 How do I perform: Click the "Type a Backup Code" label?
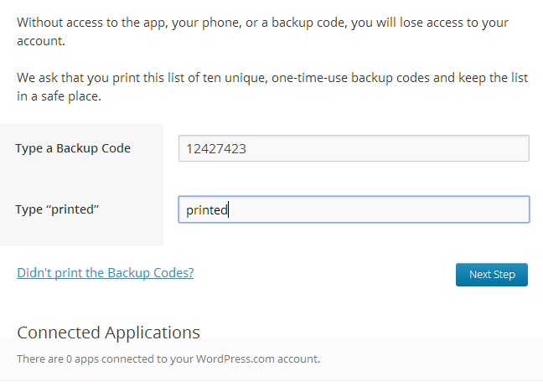pos(73,148)
